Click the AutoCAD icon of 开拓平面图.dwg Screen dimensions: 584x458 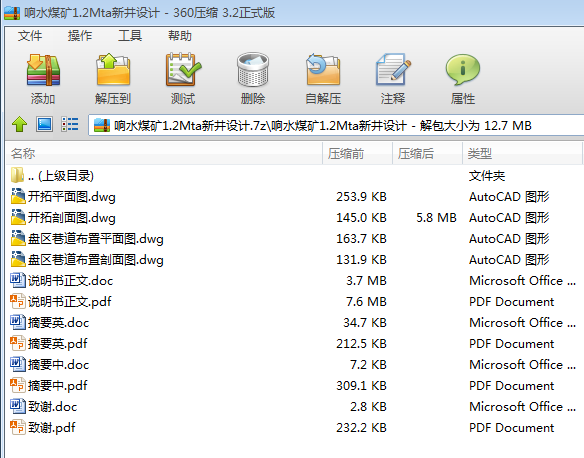tap(18, 196)
